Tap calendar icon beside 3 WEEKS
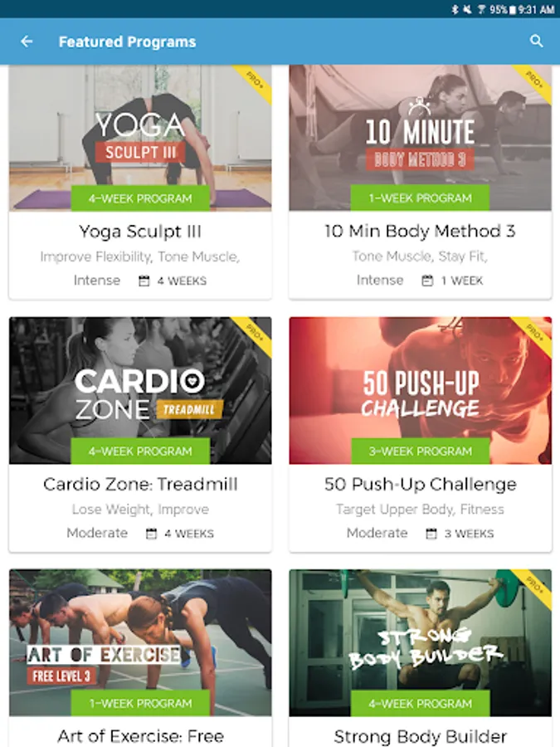The height and width of the screenshot is (747, 560). pyautogui.click(x=431, y=533)
